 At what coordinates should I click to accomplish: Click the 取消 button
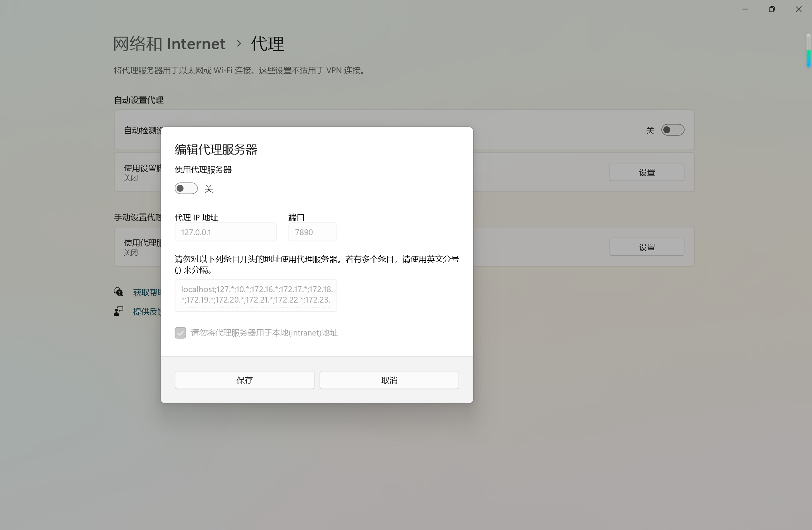tap(389, 380)
